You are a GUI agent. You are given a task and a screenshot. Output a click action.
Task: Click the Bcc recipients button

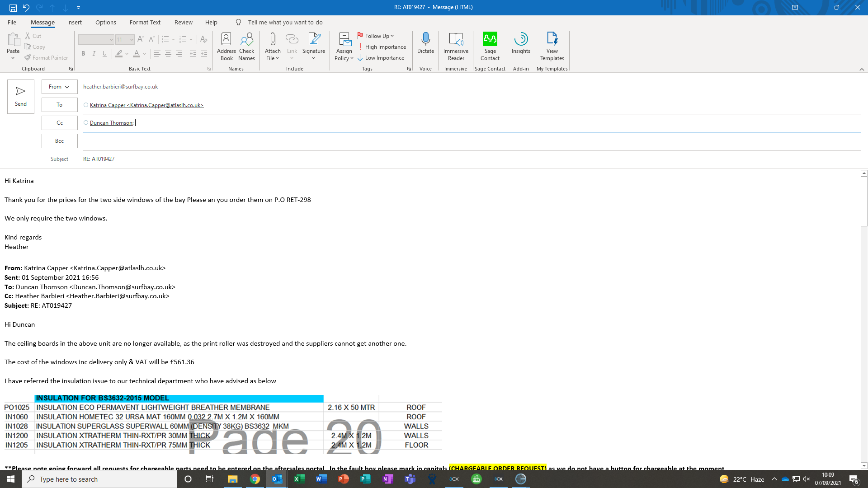pos(59,141)
